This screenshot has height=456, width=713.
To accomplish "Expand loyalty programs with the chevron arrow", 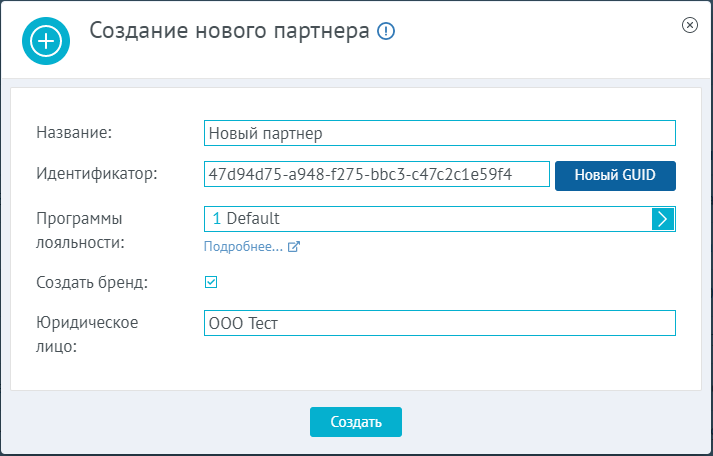I will pos(663,219).
